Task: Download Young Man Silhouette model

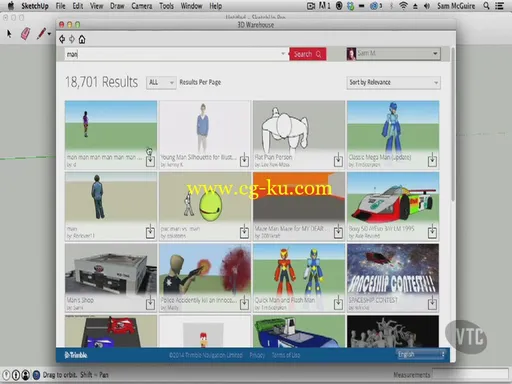Action: tap(244, 160)
